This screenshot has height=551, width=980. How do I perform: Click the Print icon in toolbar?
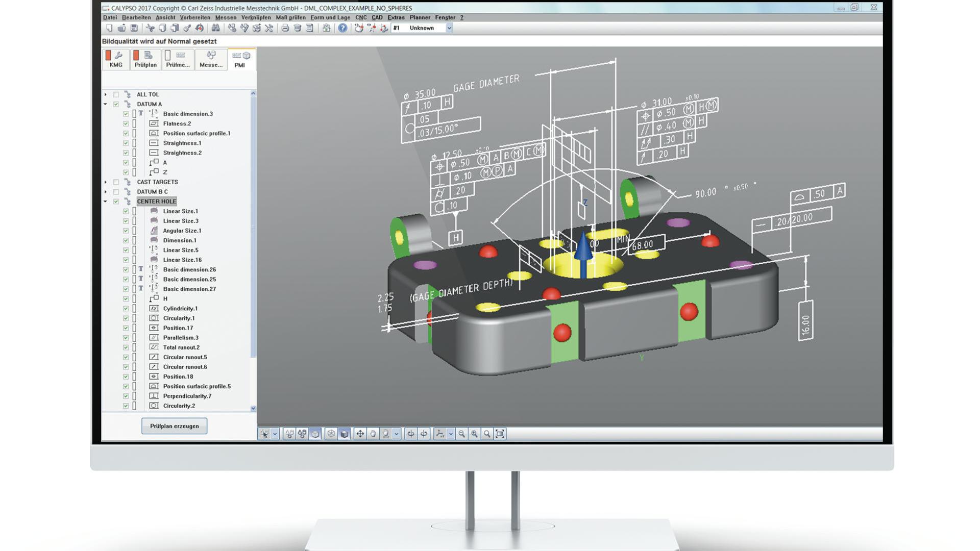[285, 28]
